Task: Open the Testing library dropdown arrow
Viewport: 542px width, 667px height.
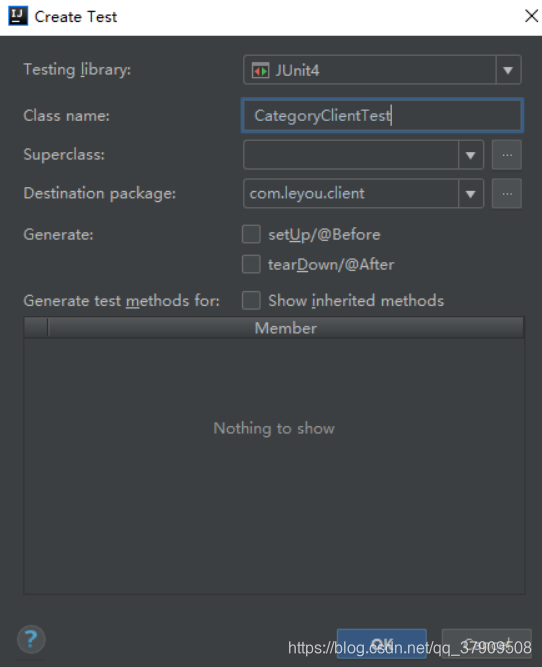Action: 508,70
